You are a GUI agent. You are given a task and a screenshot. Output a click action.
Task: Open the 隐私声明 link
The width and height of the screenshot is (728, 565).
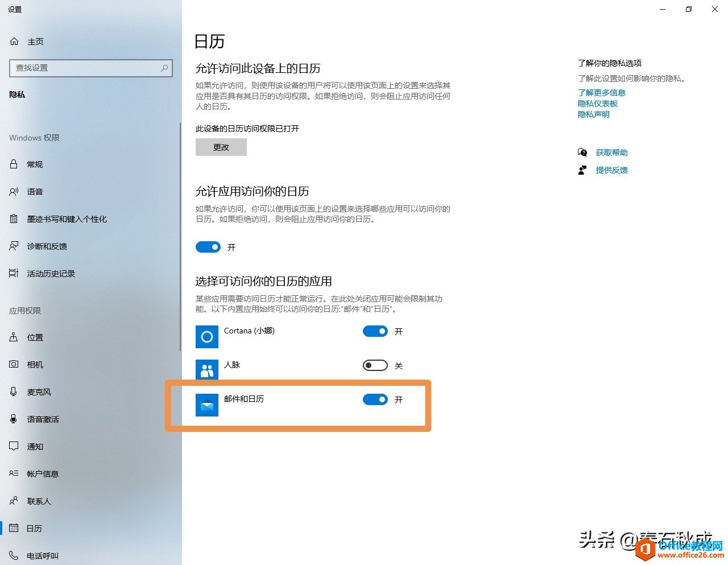tap(593, 114)
